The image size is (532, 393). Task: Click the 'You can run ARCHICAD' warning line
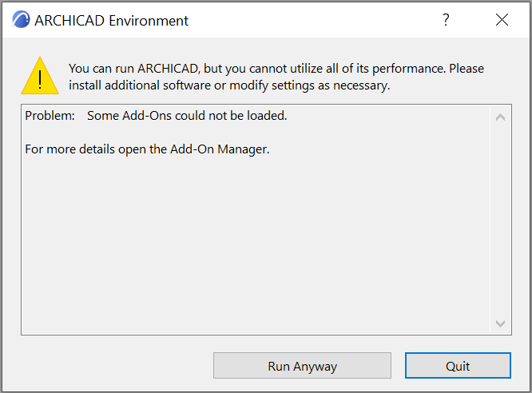coord(276,69)
